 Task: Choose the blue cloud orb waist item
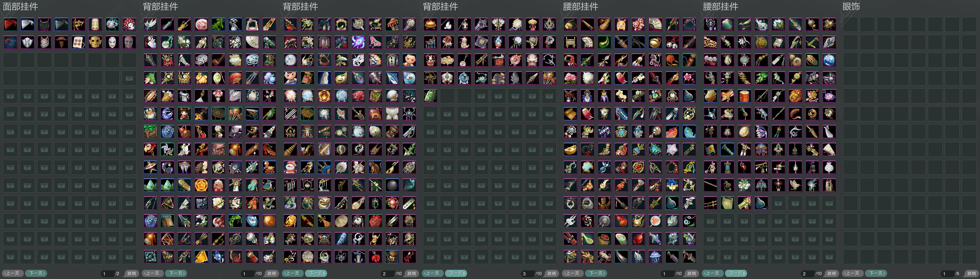coord(829,60)
